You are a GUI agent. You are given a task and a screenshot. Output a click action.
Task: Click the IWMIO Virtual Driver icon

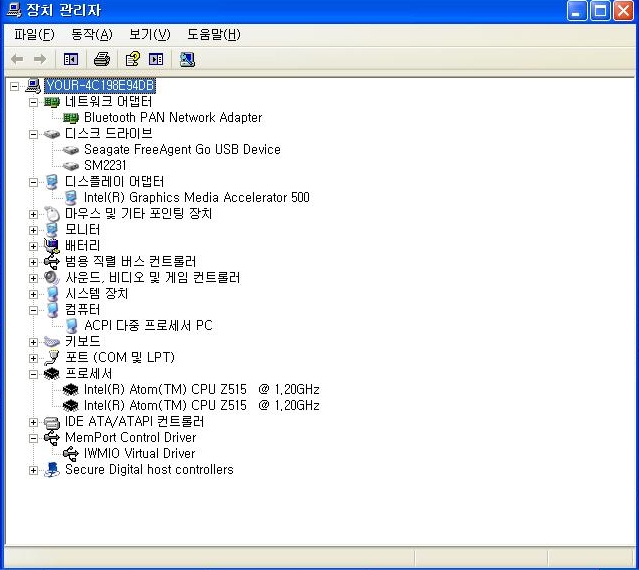71,454
